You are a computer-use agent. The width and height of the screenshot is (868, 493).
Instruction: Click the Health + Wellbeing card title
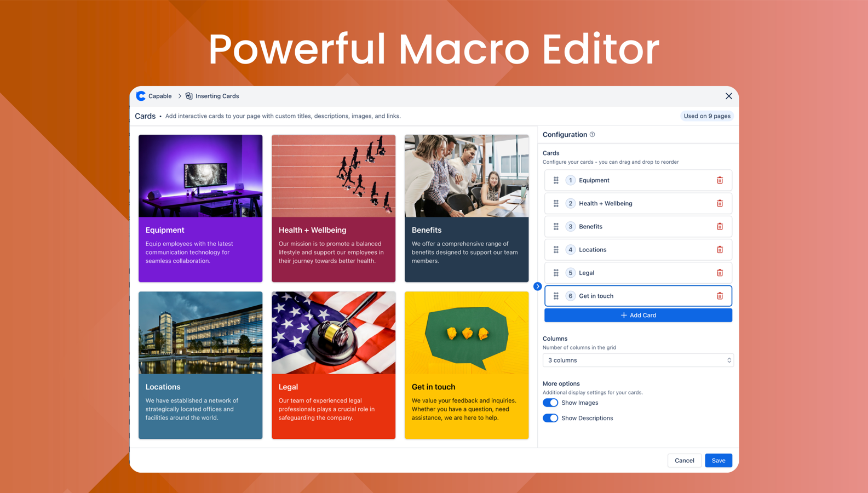(x=312, y=230)
